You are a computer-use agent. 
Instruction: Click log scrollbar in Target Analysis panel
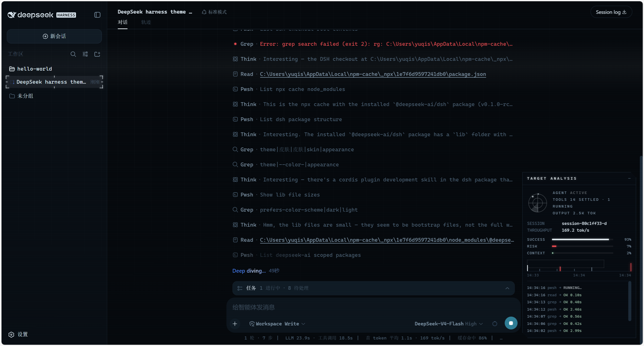(x=630, y=302)
